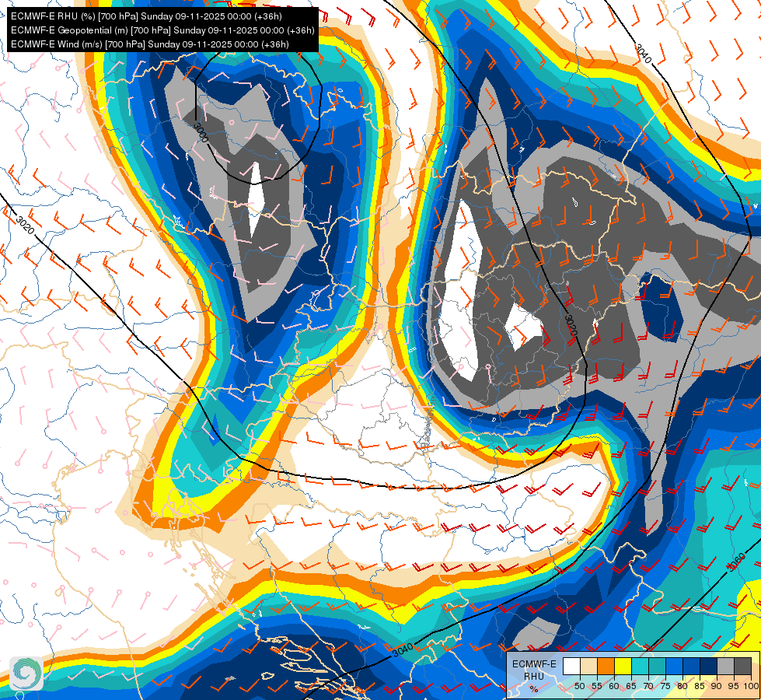The height and width of the screenshot is (700, 761).
Task: Click the legend tick value 95
Action: 734,686
